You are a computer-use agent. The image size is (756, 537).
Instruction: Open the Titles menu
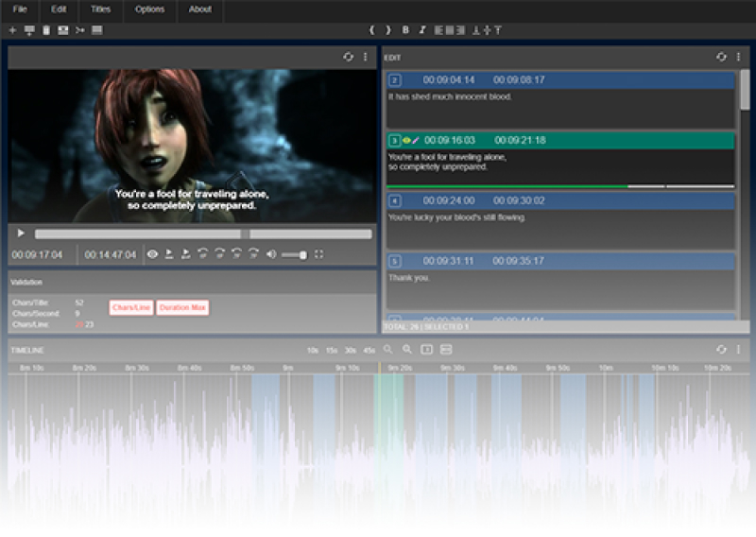pyautogui.click(x=100, y=9)
